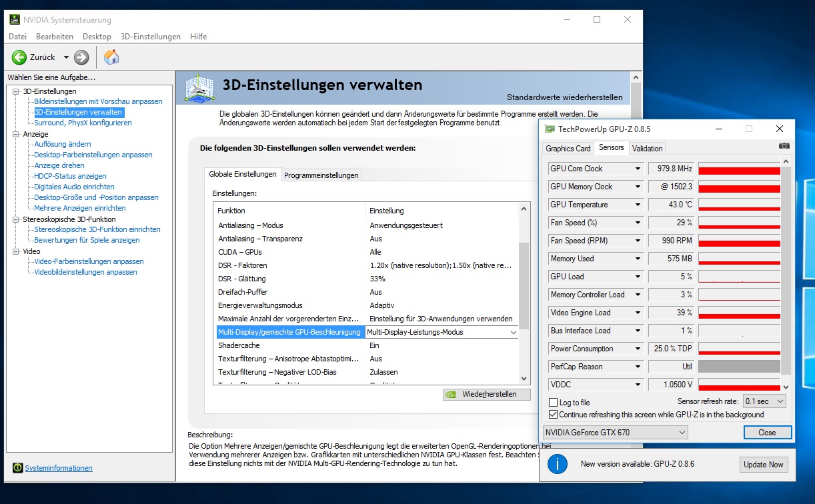Open the GPU Temperature sensor dropdown
815x504 pixels.
(638, 205)
